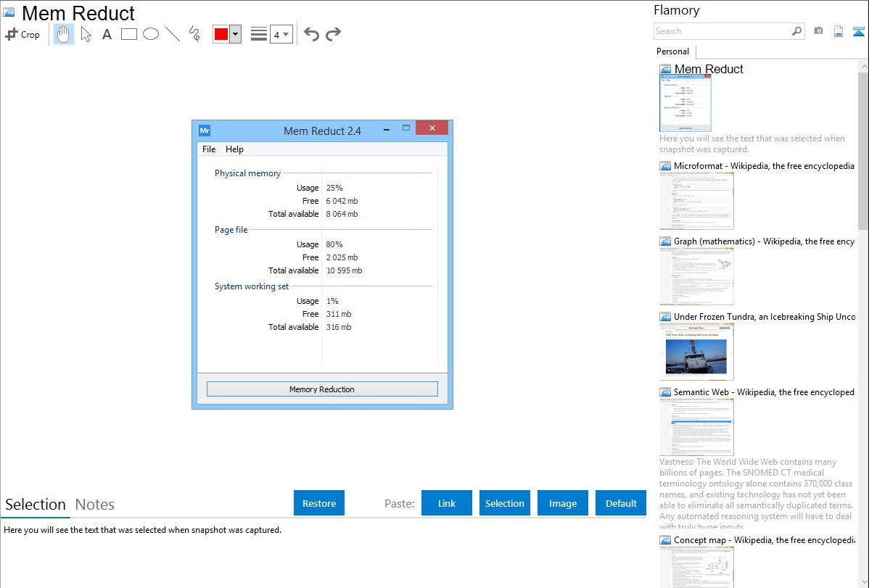Image resolution: width=869 pixels, height=588 pixels.
Task: Undo the last annotation
Action: pos(311,34)
